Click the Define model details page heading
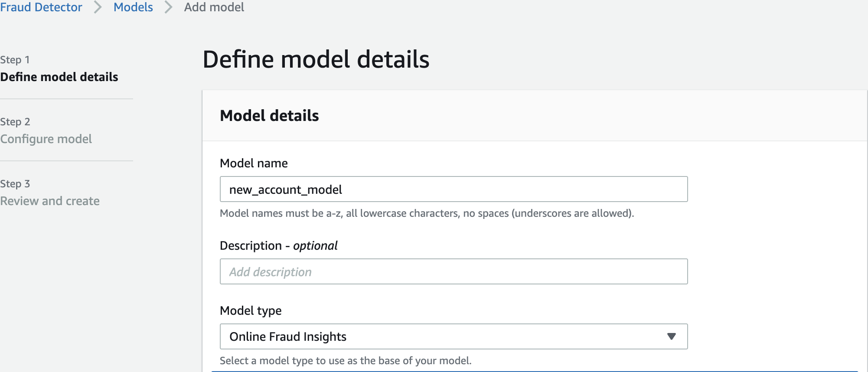868x372 pixels. (316, 59)
